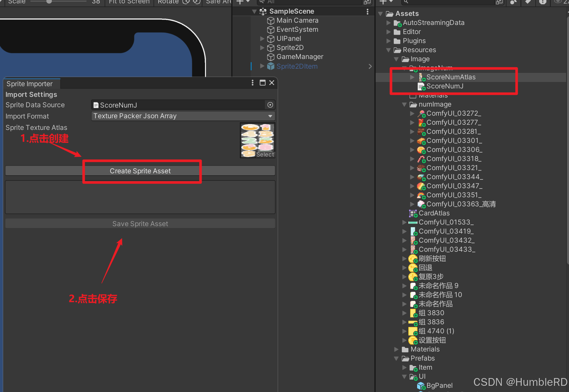Click the ComfyUI_03301_ sprite icon

(x=421, y=141)
